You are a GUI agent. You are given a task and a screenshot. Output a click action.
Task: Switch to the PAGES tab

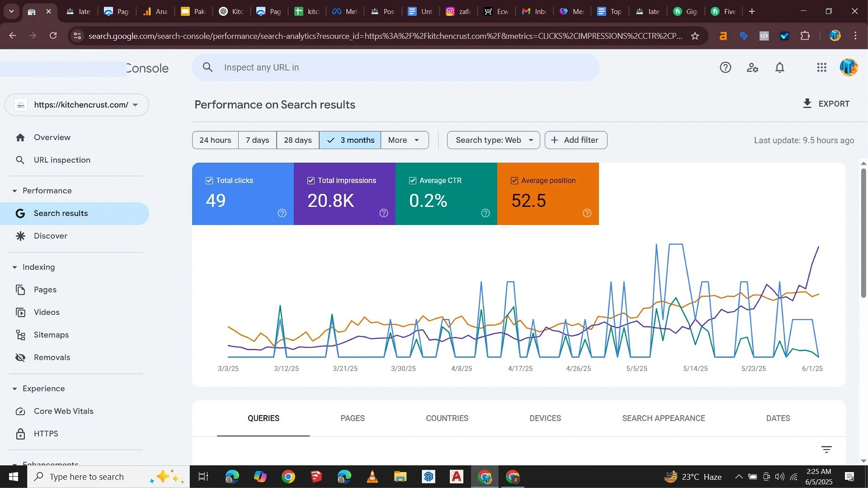click(x=352, y=418)
